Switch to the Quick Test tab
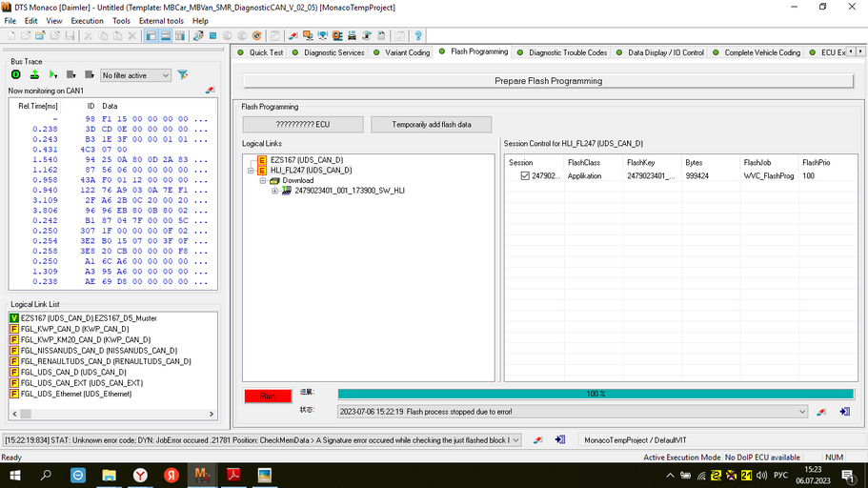The width and height of the screenshot is (868, 488). point(260,52)
